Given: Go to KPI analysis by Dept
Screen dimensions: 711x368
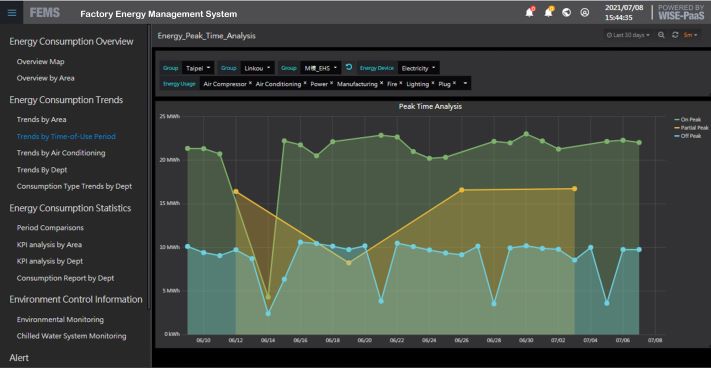Looking at the screenshot, I should (50, 261).
